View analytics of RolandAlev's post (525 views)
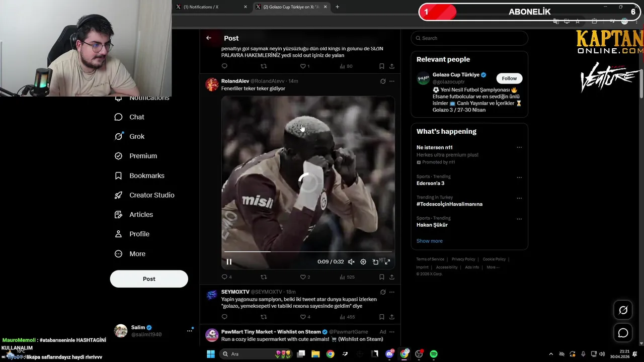The height and width of the screenshot is (362, 644). click(x=347, y=277)
